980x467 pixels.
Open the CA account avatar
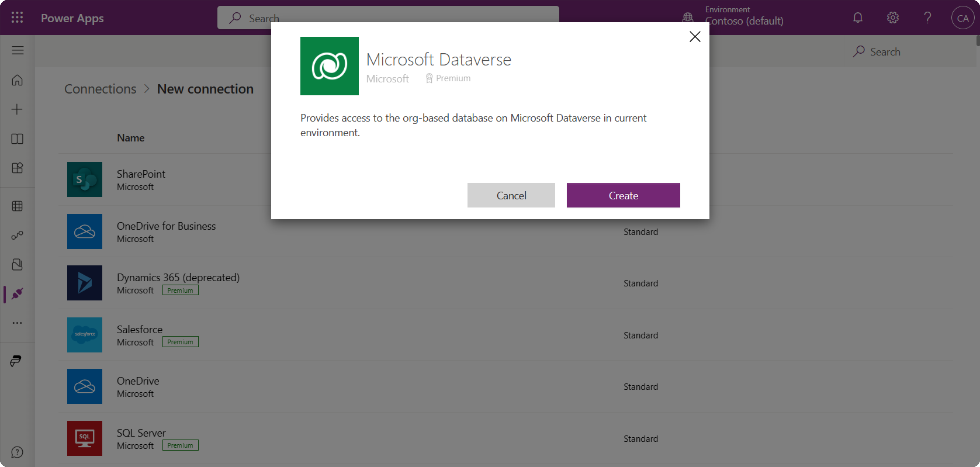(962, 18)
